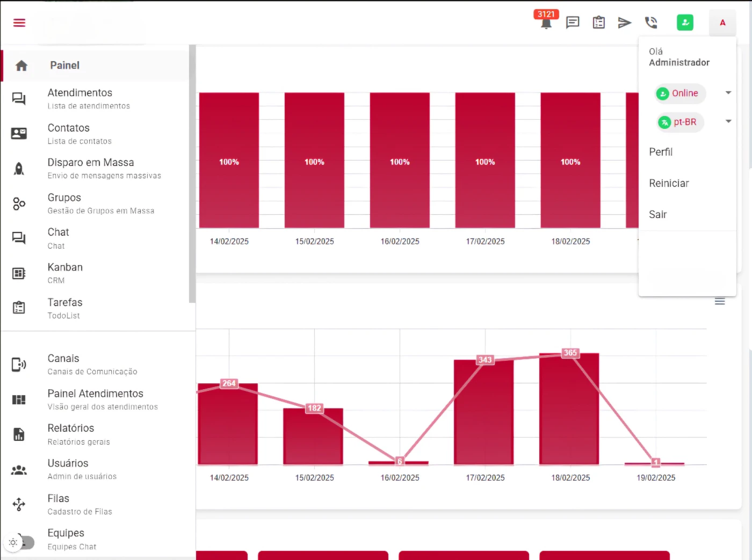Open the tasks clipboard icon in top bar

(598, 23)
